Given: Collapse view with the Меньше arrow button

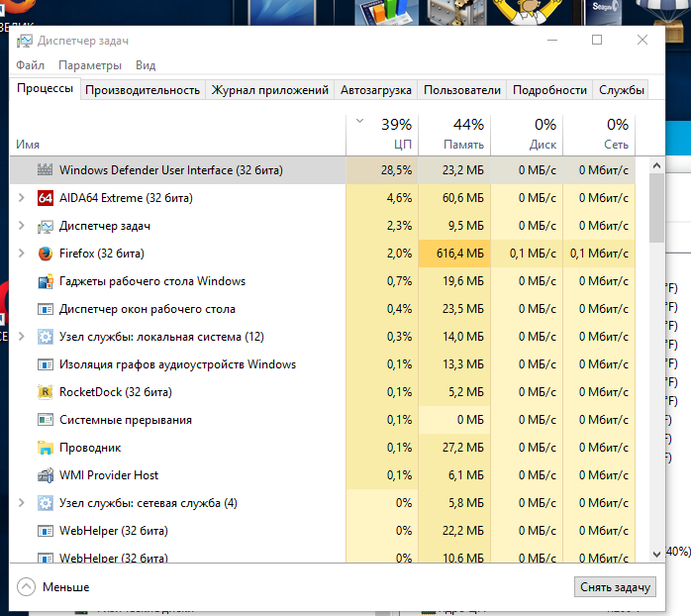Looking at the screenshot, I should click(26, 587).
